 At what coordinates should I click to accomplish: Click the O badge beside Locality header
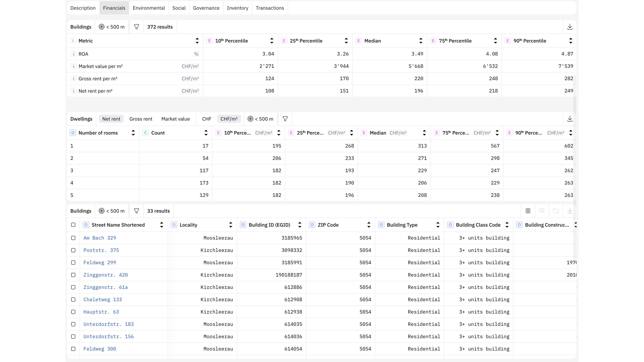pos(174,225)
